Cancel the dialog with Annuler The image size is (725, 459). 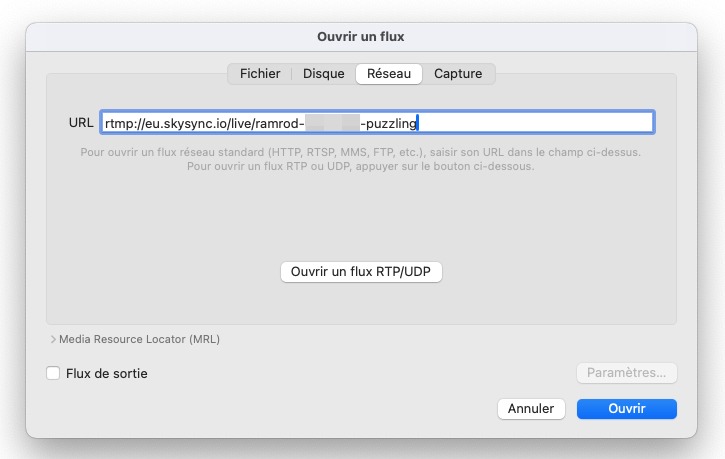pyautogui.click(x=531, y=409)
